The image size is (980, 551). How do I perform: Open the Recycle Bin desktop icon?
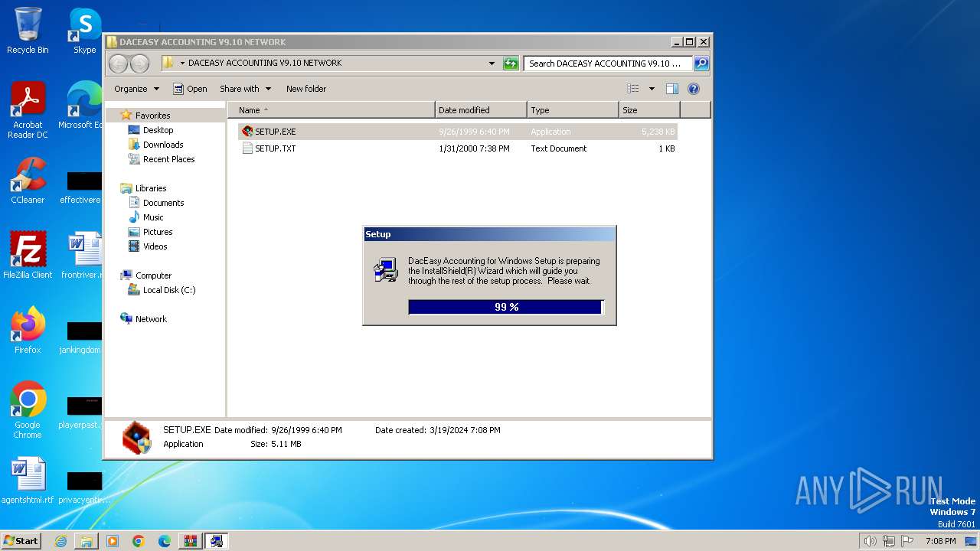[28, 31]
